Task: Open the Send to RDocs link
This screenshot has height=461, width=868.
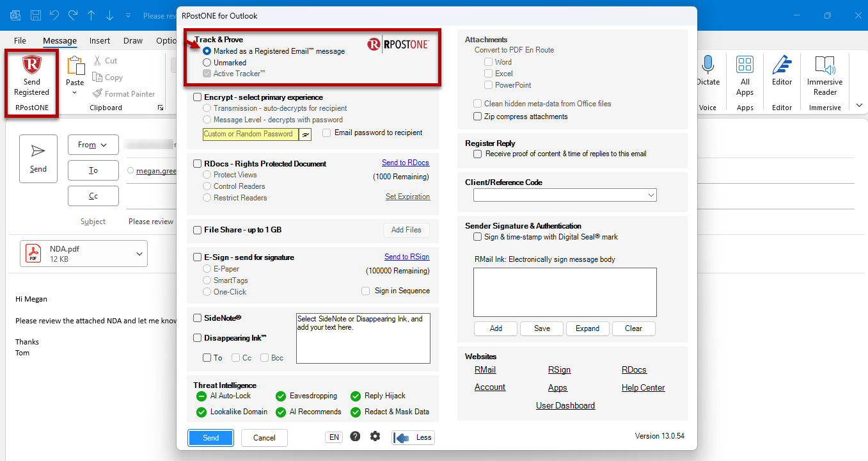Action: 406,163
